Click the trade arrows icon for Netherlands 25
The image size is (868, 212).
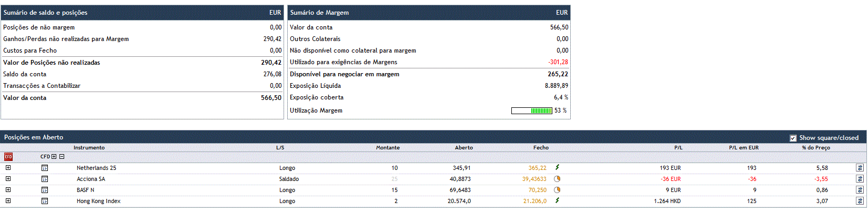860,168
